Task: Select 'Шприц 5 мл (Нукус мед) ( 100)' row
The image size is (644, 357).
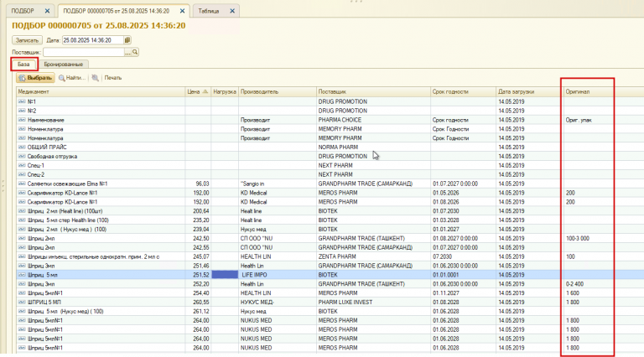Action: pos(329,312)
